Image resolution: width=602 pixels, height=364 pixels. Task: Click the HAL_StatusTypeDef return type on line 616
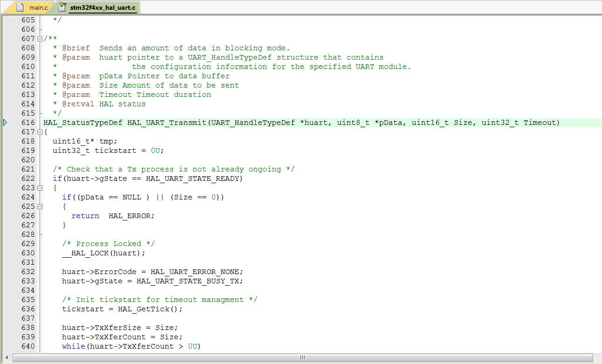83,123
